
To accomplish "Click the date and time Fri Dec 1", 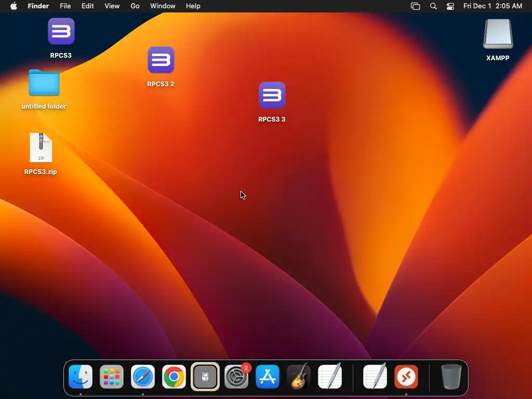I will 493,6.
